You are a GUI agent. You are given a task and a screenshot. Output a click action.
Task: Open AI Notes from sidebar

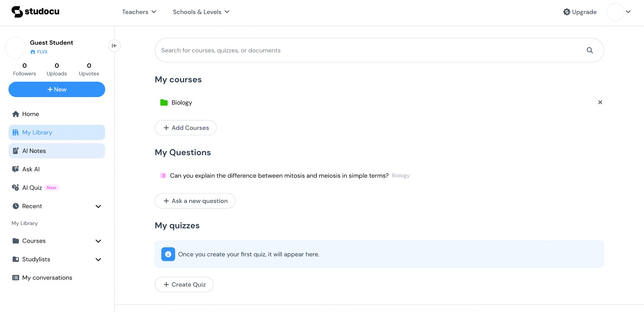(x=34, y=151)
